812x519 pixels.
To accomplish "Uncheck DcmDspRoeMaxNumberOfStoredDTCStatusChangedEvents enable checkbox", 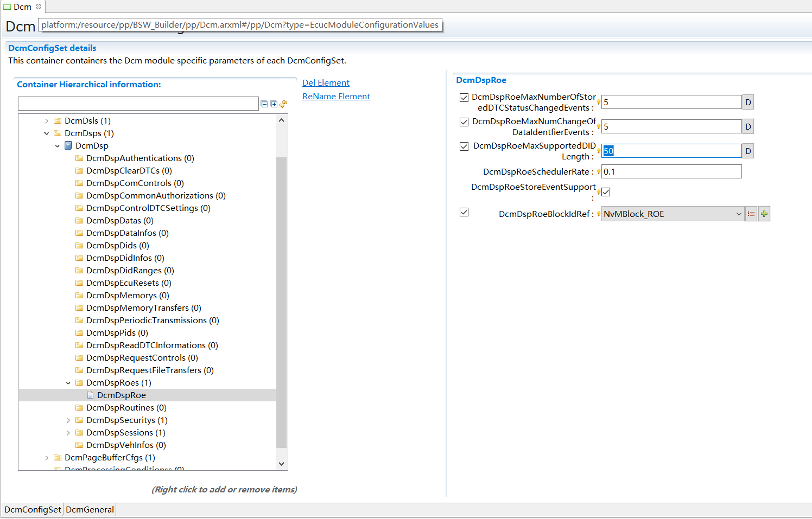I will coord(464,98).
